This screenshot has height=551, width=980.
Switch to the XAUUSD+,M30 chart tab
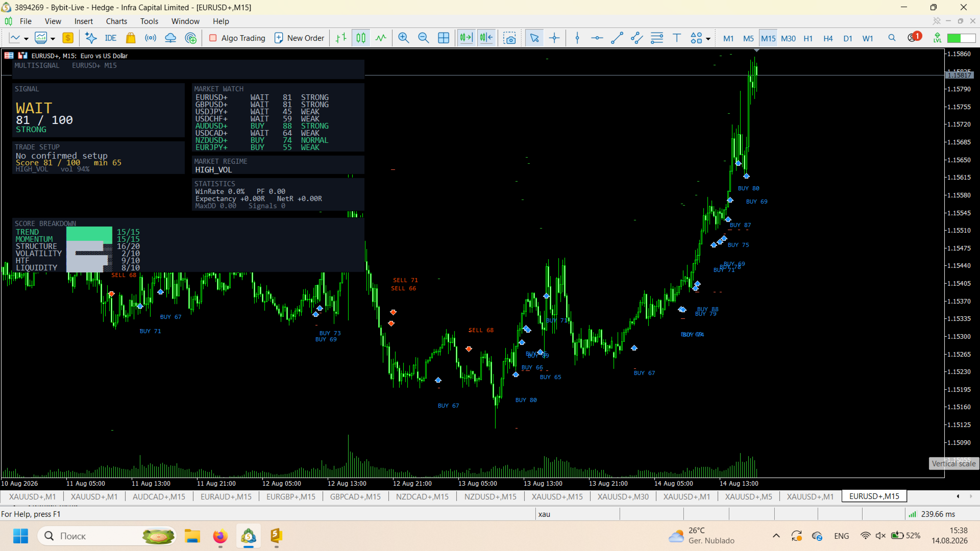point(623,496)
